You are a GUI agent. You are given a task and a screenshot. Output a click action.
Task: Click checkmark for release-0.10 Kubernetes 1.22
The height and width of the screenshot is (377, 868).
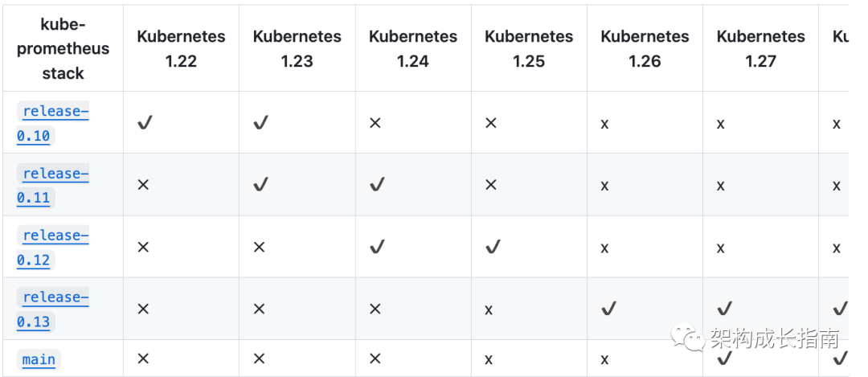click(x=145, y=123)
